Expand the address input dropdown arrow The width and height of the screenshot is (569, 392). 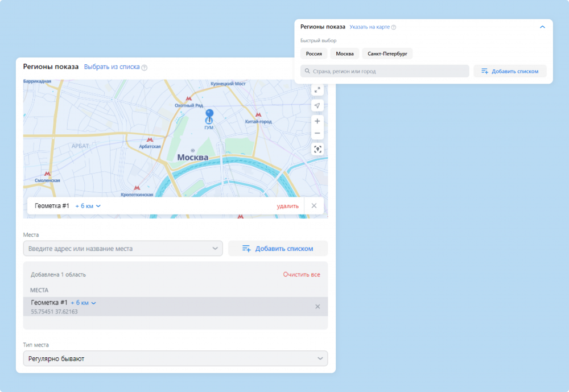tap(215, 249)
